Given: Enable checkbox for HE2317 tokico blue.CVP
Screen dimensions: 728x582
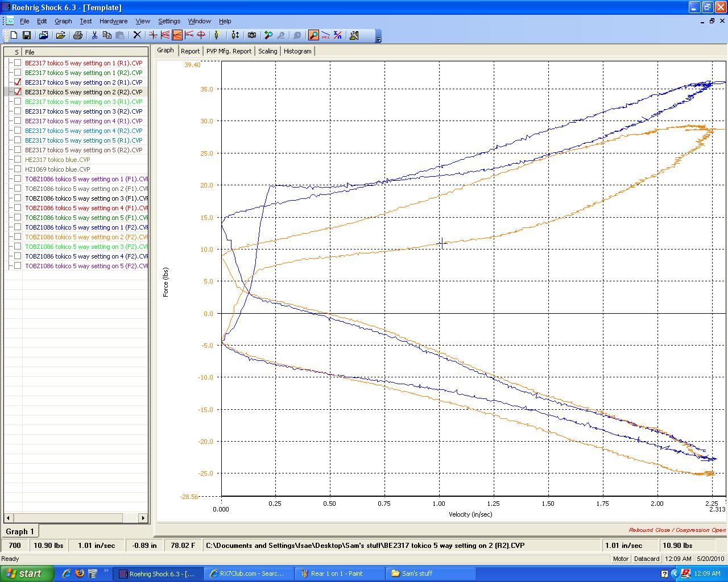Looking at the screenshot, I should pos(18,160).
